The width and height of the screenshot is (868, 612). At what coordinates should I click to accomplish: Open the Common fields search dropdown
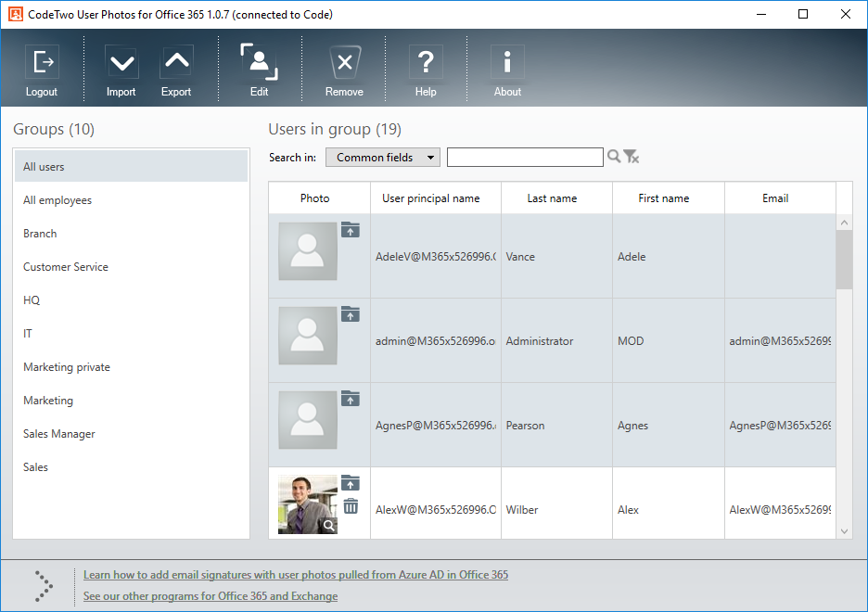pyautogui.click(x=383, y=157)
